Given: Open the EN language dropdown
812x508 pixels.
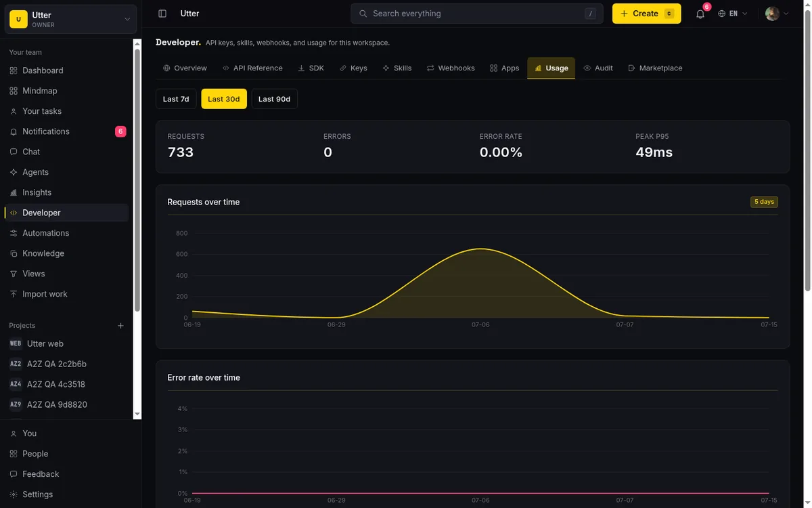Looking at the screenshot, I should pyautogui.click(x=733, y=14).
